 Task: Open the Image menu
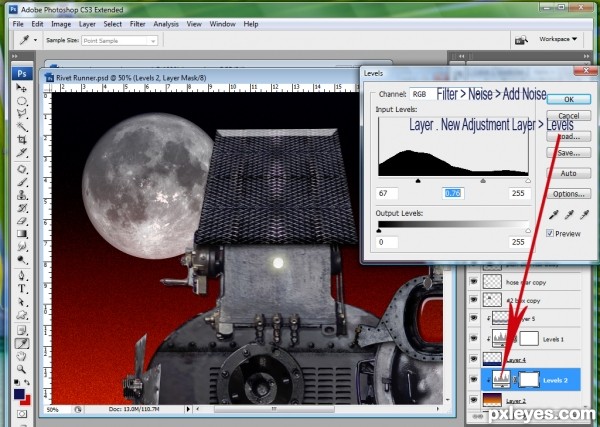pos(61,24)
